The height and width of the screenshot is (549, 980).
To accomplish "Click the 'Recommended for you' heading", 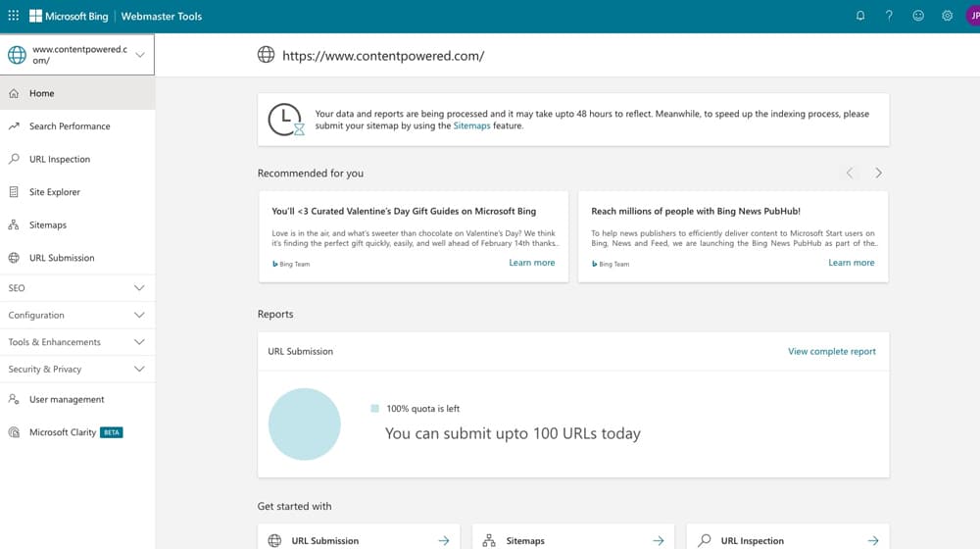I will [x=310, y=174].
